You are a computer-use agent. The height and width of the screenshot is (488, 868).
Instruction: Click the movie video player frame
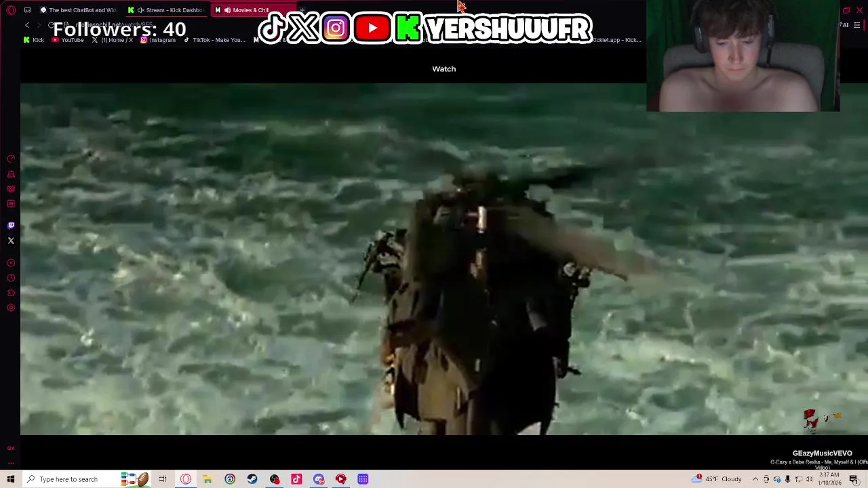point(444,259)
